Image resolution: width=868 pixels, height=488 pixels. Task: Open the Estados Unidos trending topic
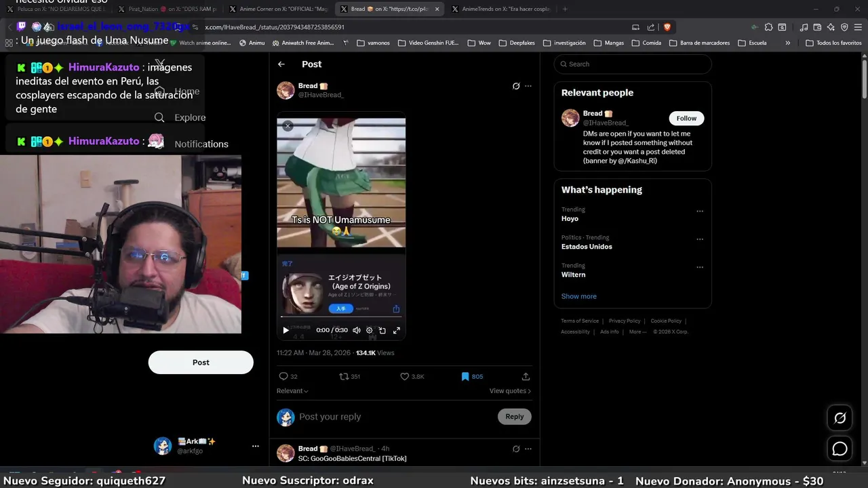pyautogui.click(x=587, y=247)
